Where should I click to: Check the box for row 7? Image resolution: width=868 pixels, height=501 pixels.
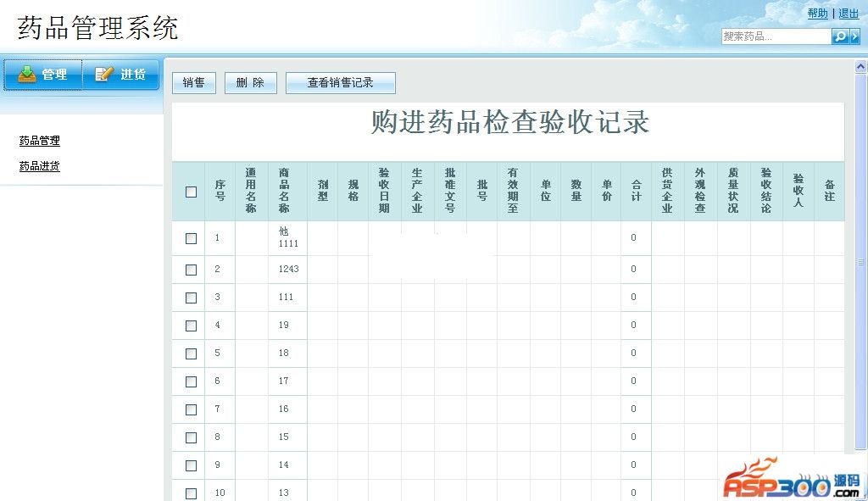[191, 409]
